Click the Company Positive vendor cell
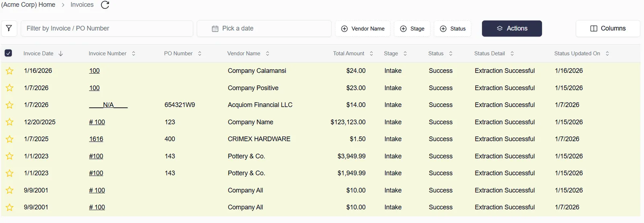 point(253,88)
